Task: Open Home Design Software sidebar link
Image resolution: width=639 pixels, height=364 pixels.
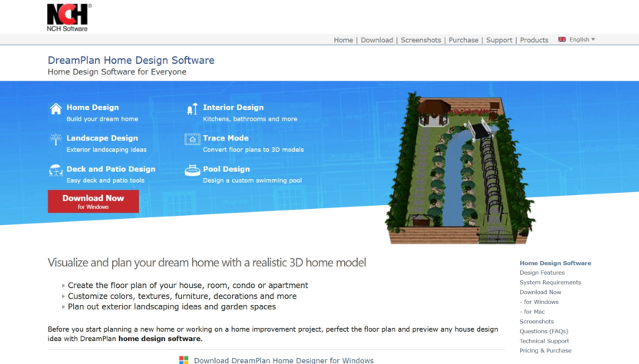Action: pos(555,263)
